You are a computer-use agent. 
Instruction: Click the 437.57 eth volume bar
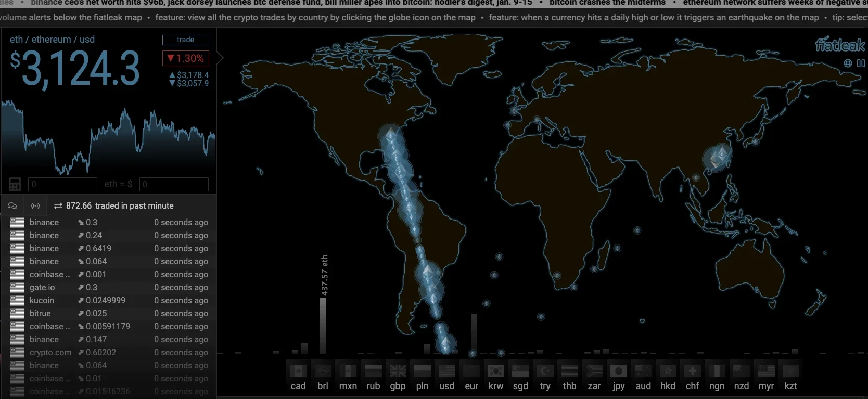pos(323,325)
